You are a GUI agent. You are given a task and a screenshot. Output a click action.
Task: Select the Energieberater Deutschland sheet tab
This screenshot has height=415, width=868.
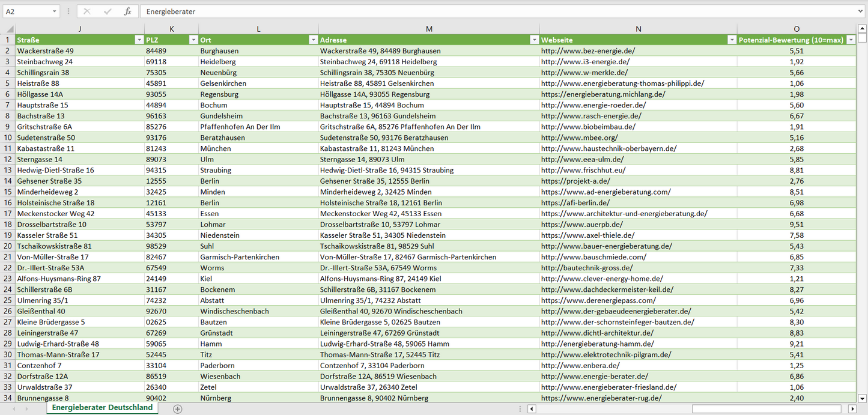point(102,408)
